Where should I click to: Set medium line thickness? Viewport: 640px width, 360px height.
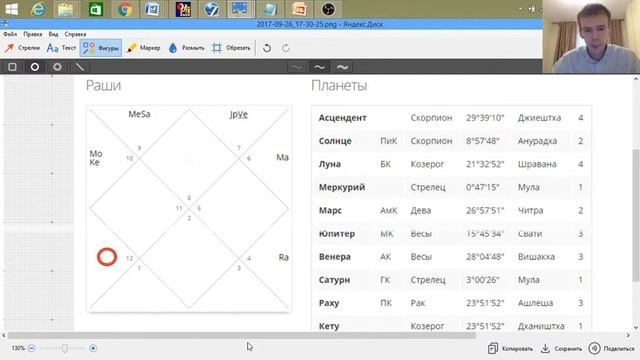point(319,67)
